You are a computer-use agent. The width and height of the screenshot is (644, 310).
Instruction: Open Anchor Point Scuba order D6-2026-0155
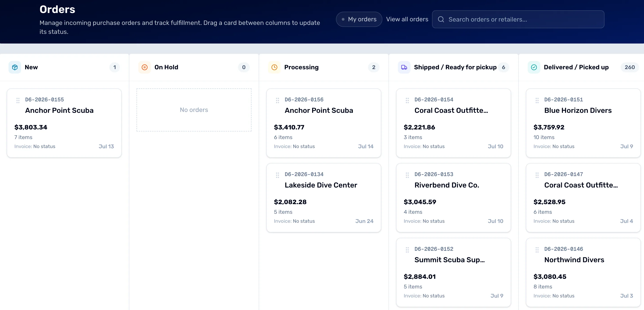click(x=64, y=123)
